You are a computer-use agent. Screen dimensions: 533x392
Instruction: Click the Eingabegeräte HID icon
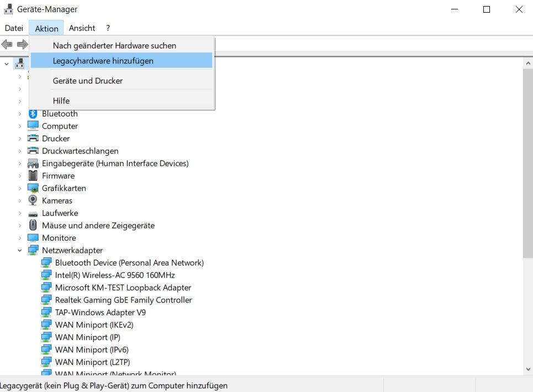tap(33, 163)
